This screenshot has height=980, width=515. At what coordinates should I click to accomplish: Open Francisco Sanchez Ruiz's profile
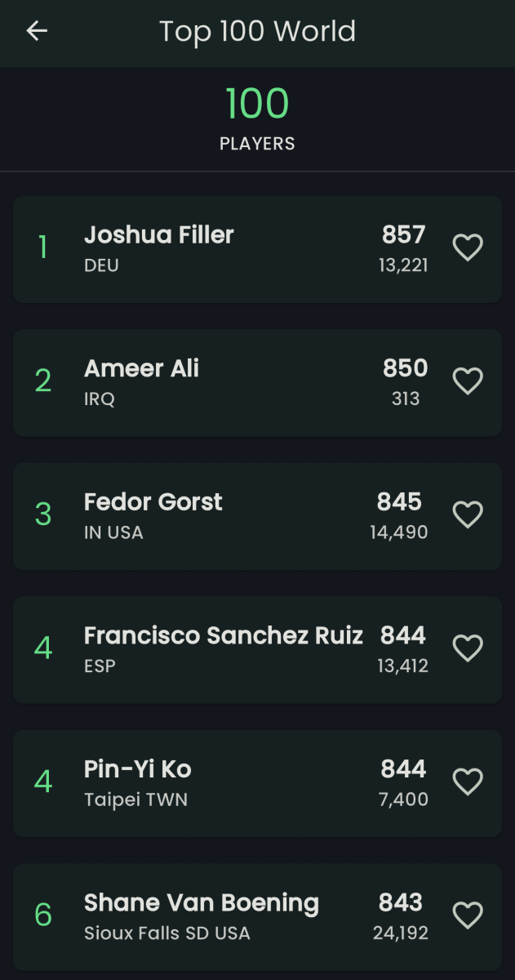257,649
